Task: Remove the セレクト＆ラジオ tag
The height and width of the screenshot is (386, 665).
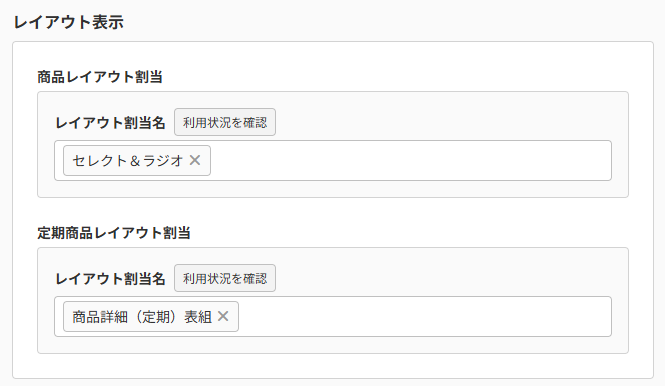Action: pyautogui.click(x=195, y=160)
